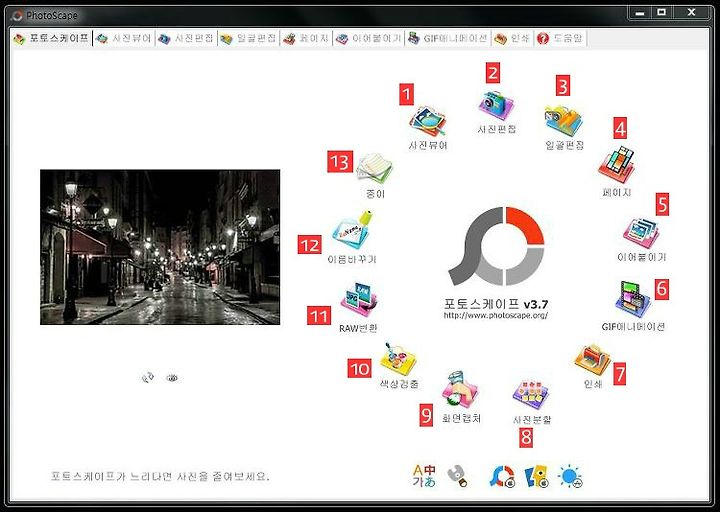Screen dimensions: 720x512
Task: Click the blue and yellow photo cards icon
Action: tap(537, 477)
